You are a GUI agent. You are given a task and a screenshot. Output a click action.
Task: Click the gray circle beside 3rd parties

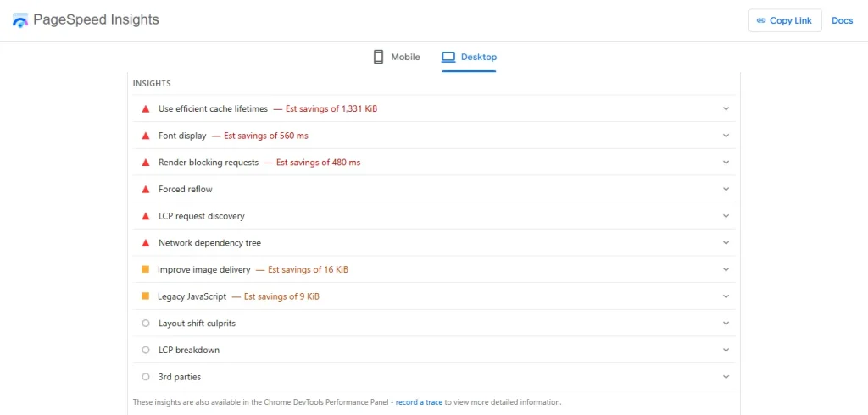(x=146, y=377)
